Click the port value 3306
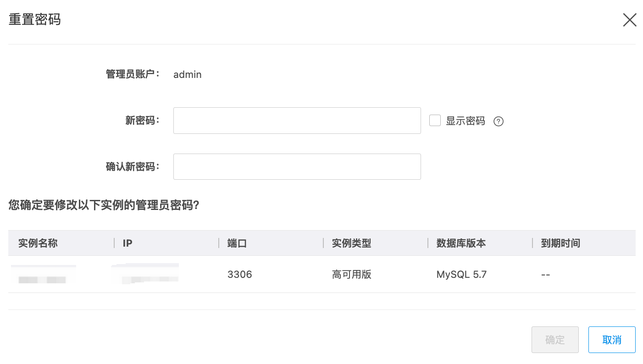 [240, 275]
